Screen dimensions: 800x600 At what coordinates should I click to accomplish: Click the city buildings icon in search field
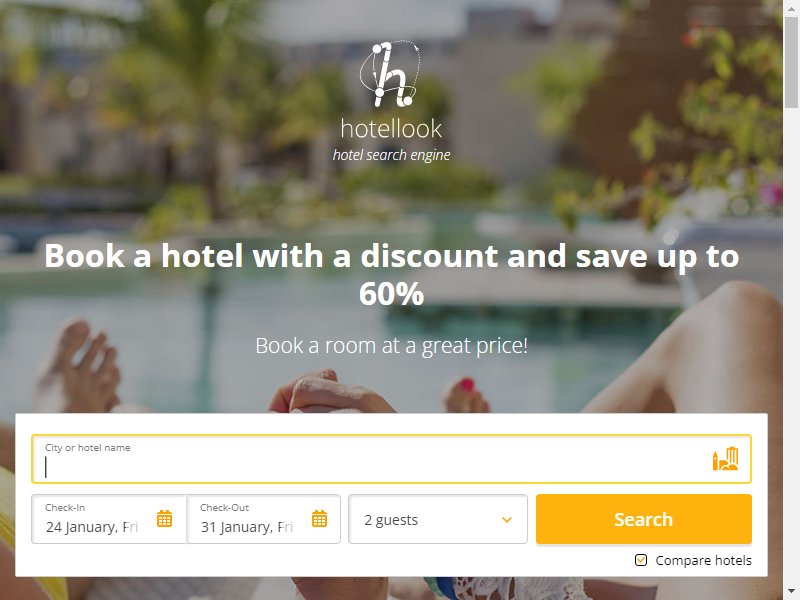[725, 459]
